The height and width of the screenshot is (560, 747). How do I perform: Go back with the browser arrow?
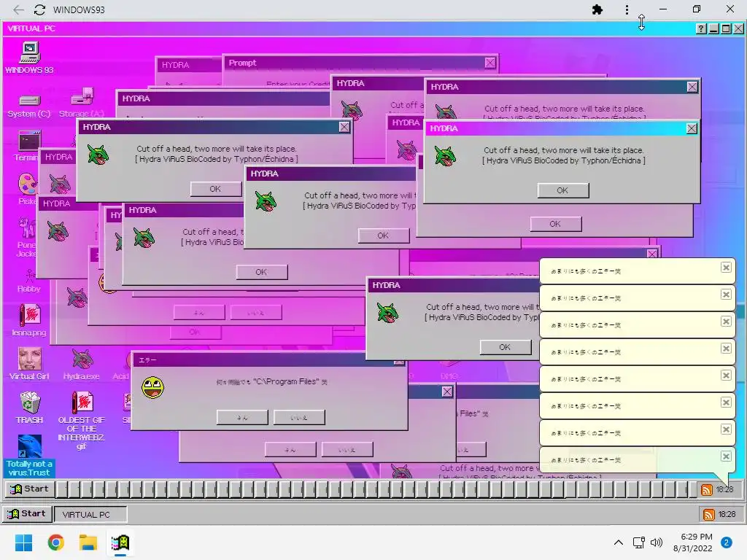point(18,9)
